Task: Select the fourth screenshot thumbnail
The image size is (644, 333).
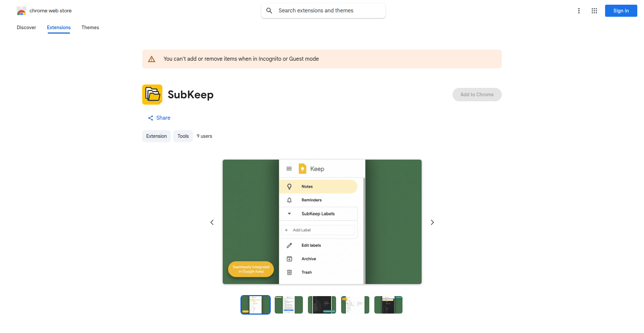Action: 355,305
